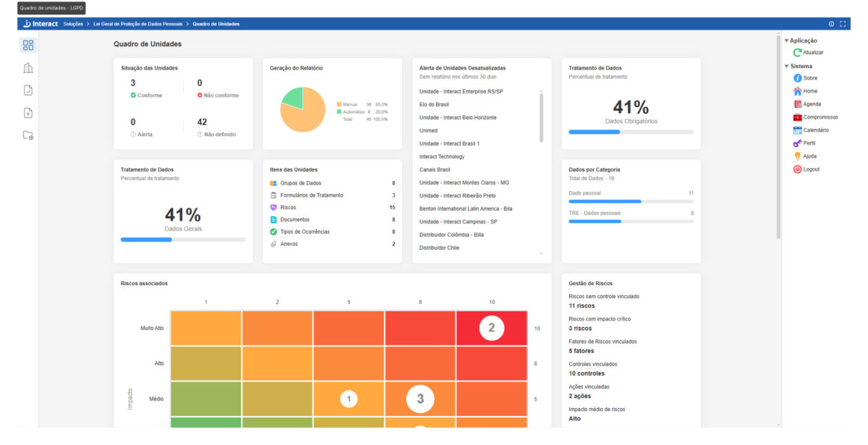Collapse the Aplicação section

coord(786,41)
